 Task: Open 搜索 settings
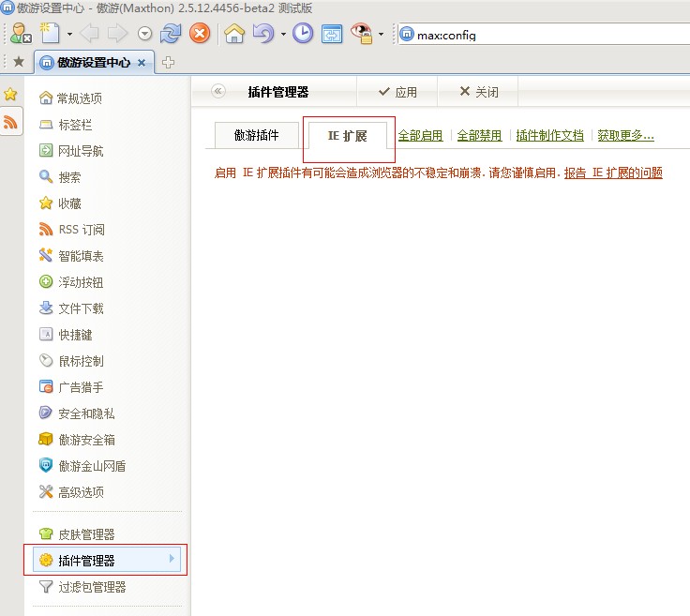(59, 177)
